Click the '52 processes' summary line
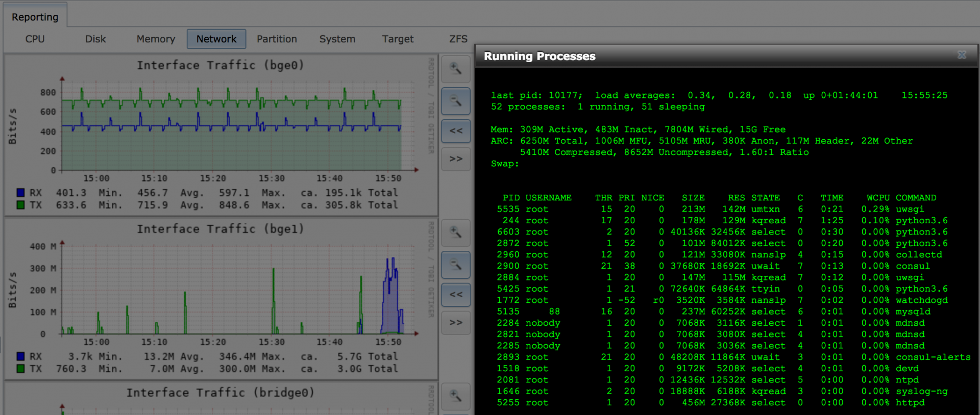 click(598, 107)
